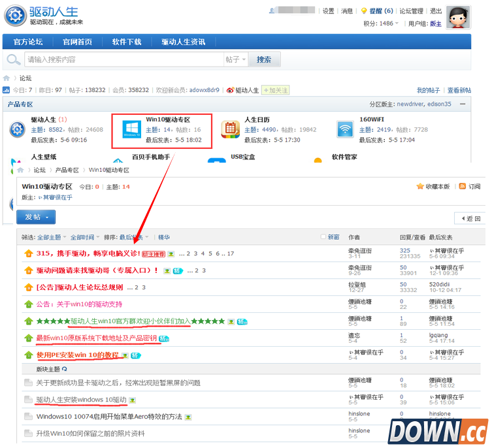Select the 设置 menu link
The image size is (492, 448).
pyautogui.click(x=328, y=11)
